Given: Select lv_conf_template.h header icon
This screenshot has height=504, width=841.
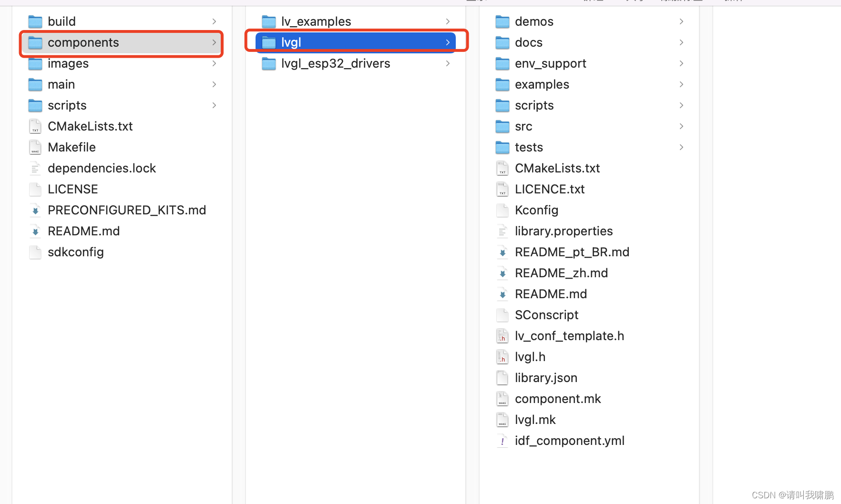Looking at the screenshot, I should pyautogui.click(x=503, y=336).
